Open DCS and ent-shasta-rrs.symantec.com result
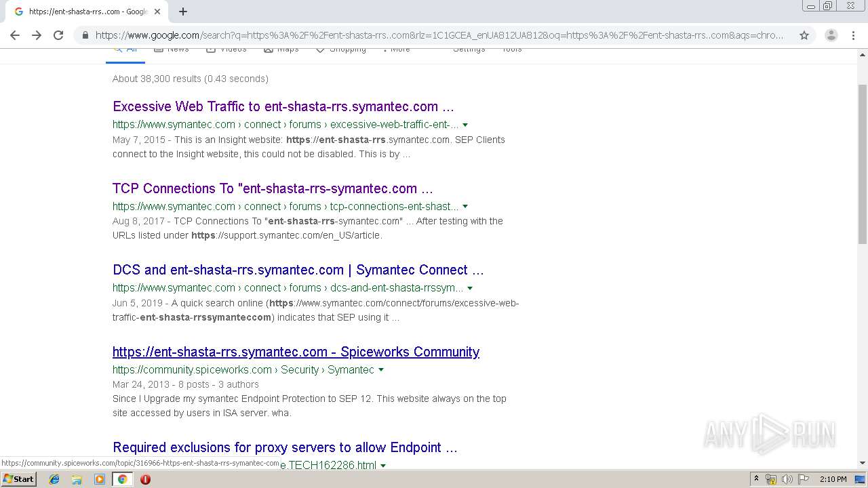This screenshot has height=488, width=868. tap(298, 270)
